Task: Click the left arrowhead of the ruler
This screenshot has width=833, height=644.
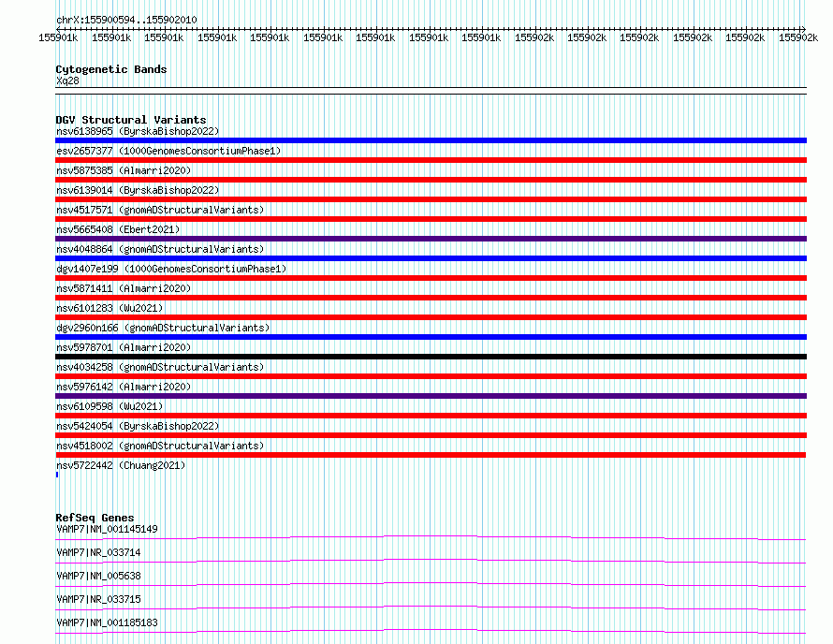Action: (x=58, y=29)
